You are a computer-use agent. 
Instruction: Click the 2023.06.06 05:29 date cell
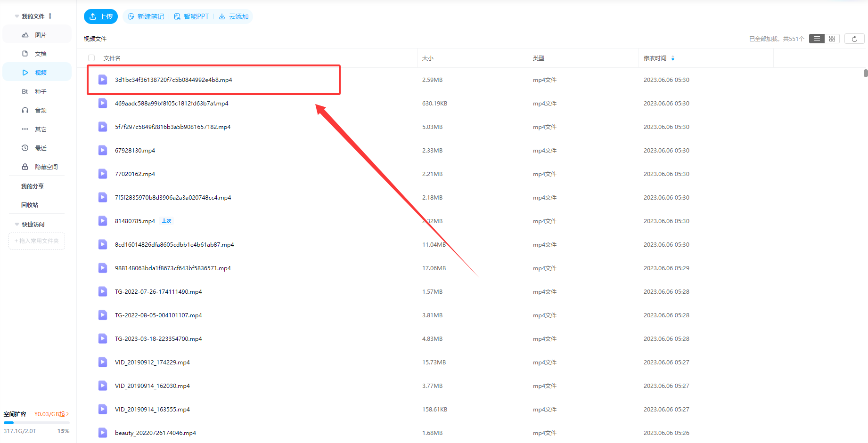[666, 268]
